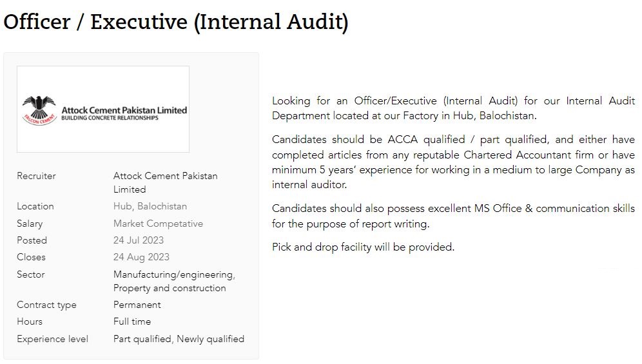Click the paragraph starting with Looking for
Viewport: 642px width, 364px height.
[453, 108]
